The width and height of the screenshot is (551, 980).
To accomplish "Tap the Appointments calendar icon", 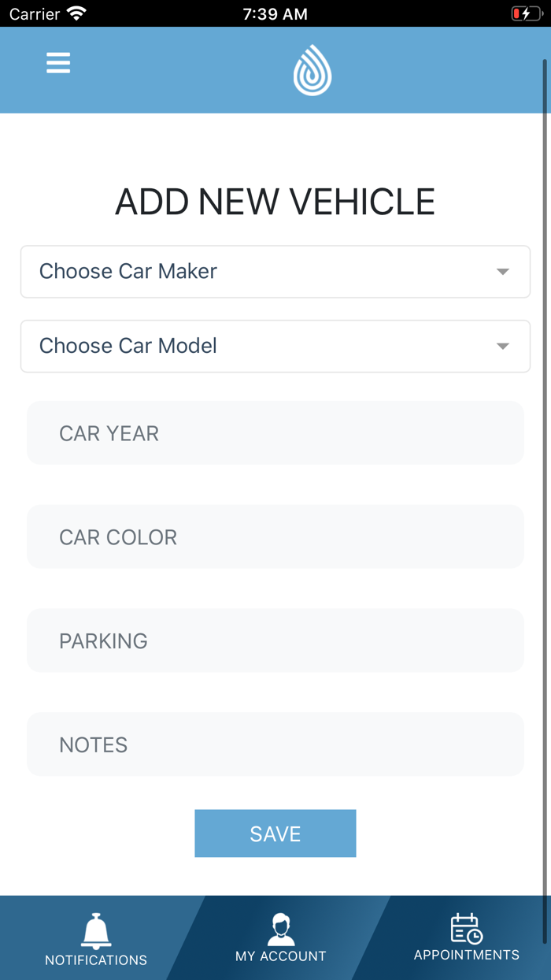I will pyautogui.click(x=466, y=928).
